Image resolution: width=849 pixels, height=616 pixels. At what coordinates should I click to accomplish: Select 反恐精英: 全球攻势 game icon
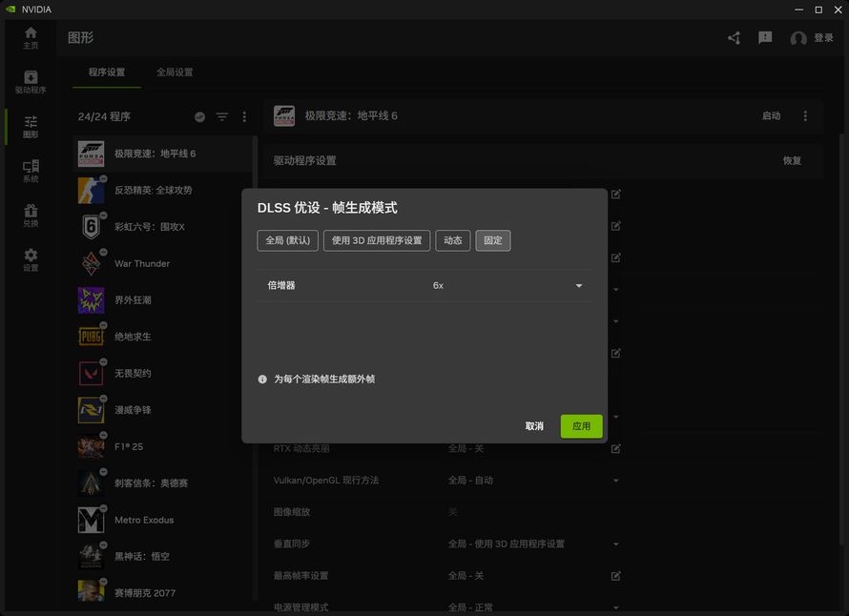tap(91, 190)
